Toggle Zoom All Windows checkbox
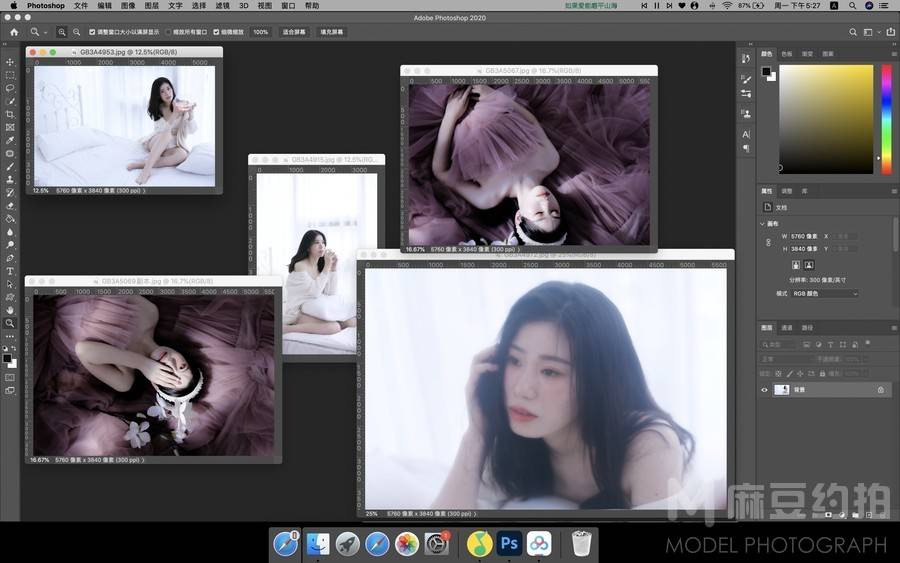The height and width of the screenshot is (563, 900). [168, 32]
